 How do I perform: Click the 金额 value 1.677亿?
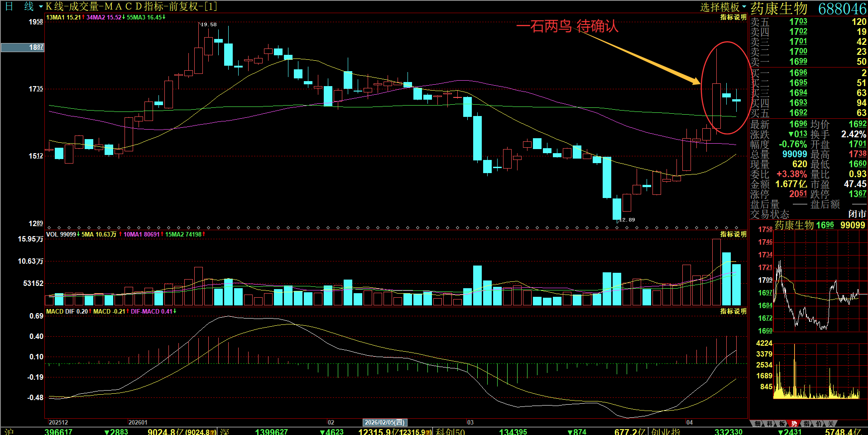click(791, 184)
